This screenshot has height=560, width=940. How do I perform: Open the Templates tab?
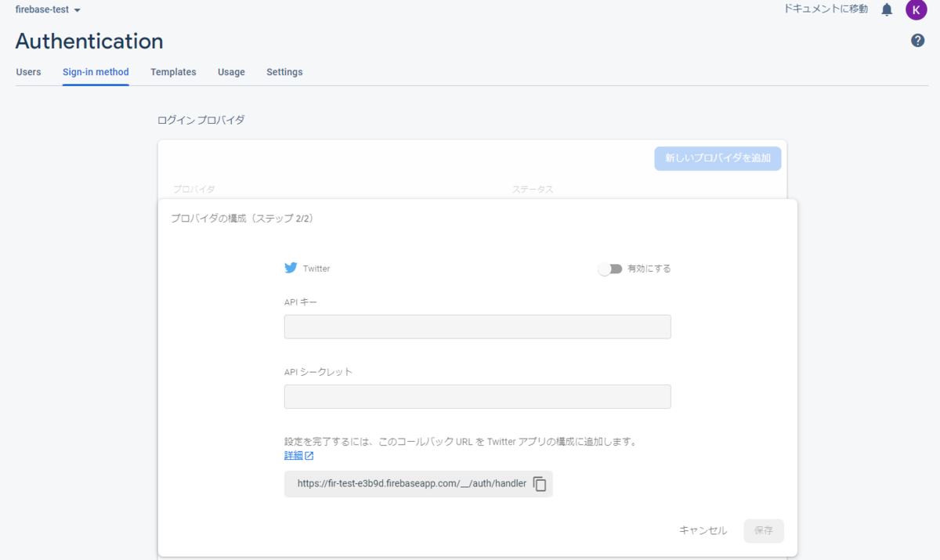point(173,72)
